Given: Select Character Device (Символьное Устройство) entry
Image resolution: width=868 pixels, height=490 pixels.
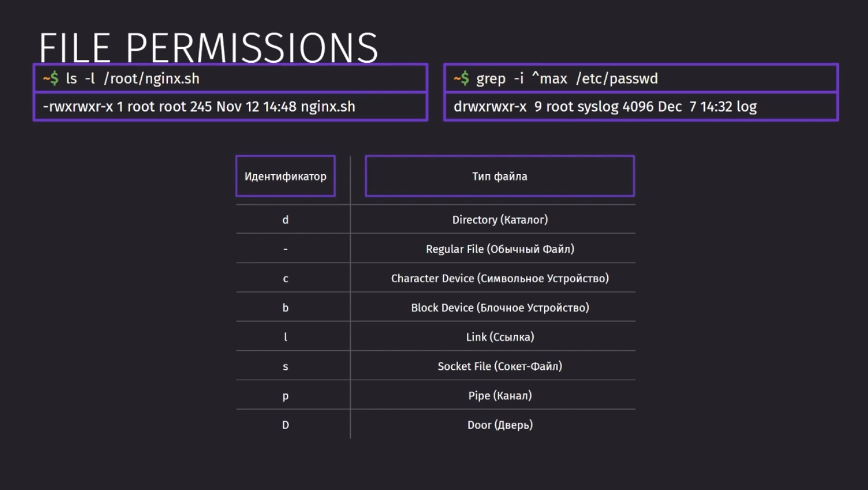Looking at the screenshot, I should click(500, 278).
